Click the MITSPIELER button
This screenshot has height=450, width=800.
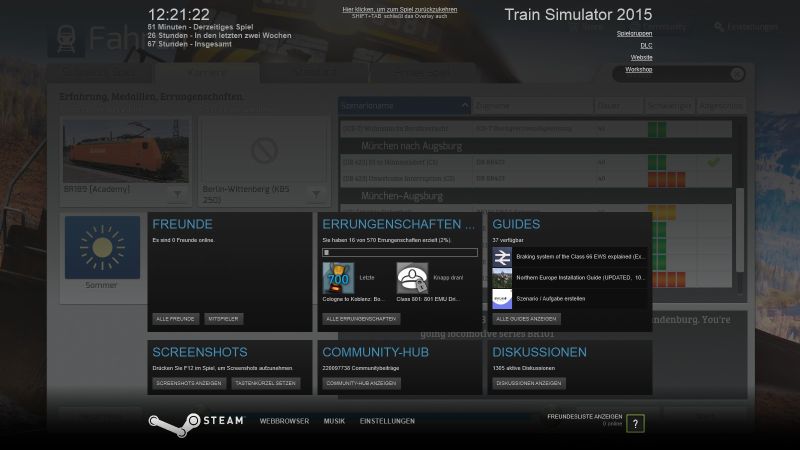223,319
